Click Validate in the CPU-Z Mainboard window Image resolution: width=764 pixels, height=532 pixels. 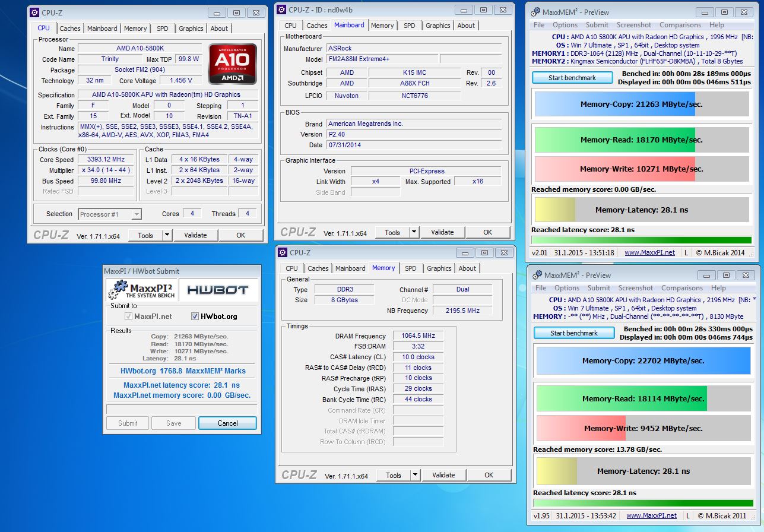pos(442,232)
